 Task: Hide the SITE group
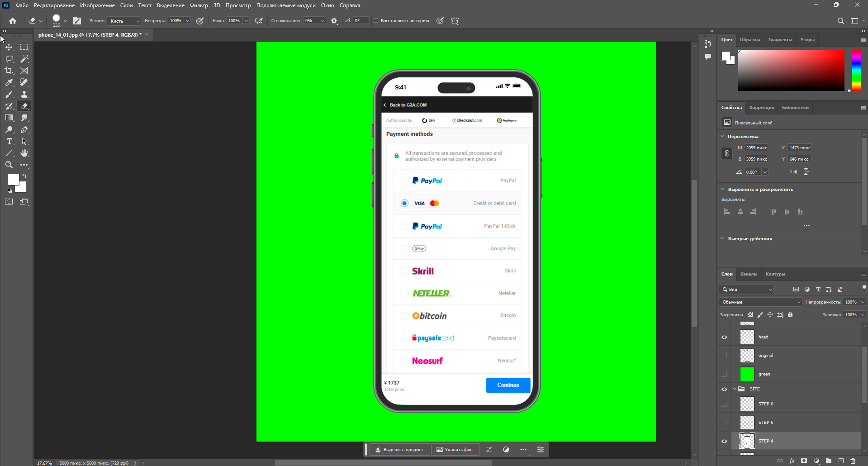(724, 389)
